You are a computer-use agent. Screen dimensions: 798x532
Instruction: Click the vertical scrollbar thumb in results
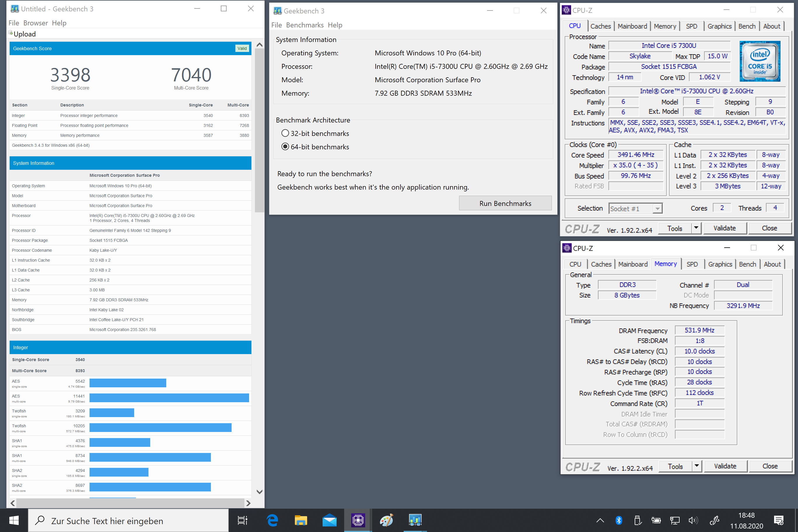(x=260, y=131)
